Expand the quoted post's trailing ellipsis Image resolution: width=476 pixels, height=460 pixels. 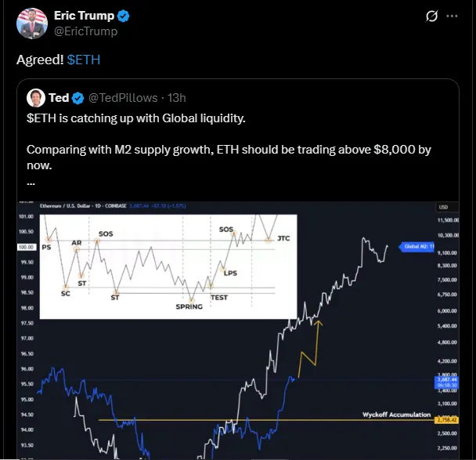(31, 182)
